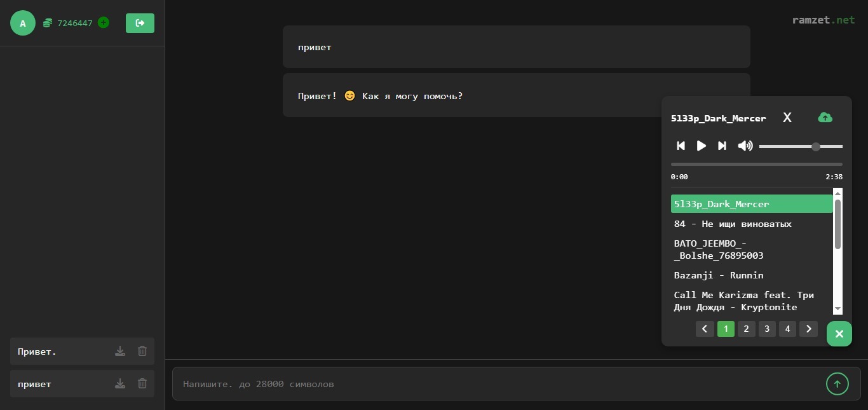
Task: Close the music player with the green X button
Action: click(839, 334)
